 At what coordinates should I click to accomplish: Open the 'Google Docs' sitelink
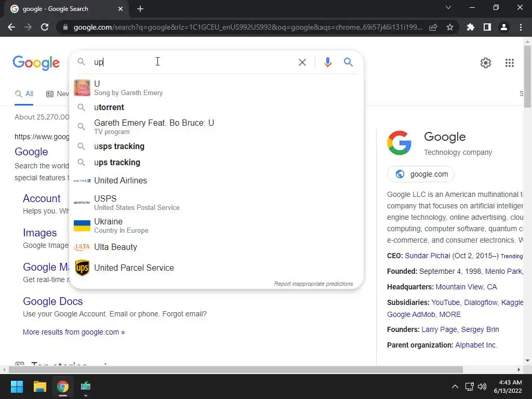coord(52,301)
